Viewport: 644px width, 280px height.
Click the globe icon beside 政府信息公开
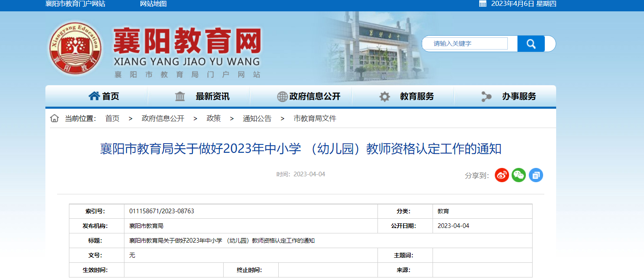tap(282, 97)
